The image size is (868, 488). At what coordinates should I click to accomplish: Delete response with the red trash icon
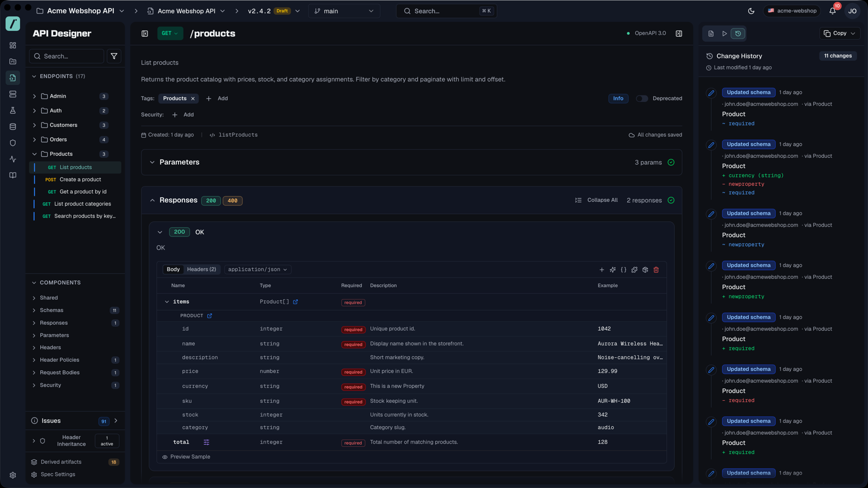point(656,269)
